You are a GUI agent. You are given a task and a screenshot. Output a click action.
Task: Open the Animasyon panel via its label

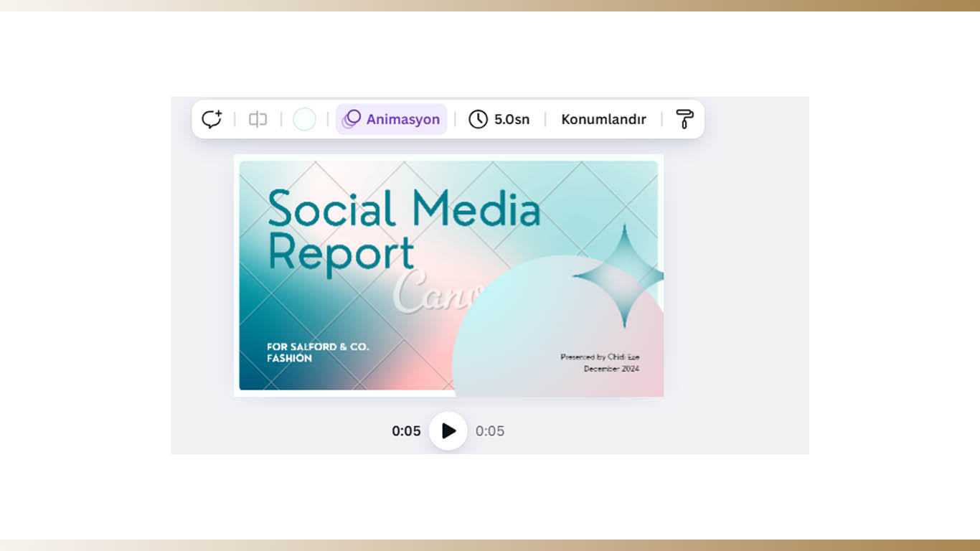tap(402, 119)
